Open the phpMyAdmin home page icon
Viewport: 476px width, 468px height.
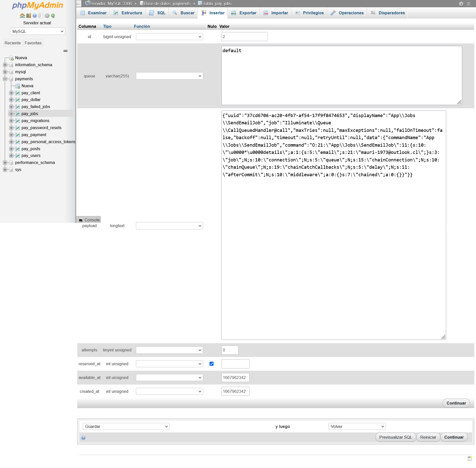(x=22, y=16)
